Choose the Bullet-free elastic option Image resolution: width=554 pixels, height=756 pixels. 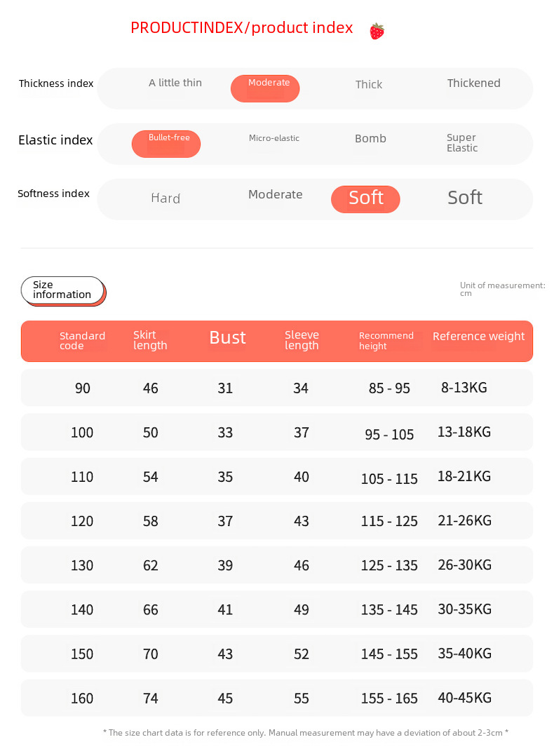point(166,144)
